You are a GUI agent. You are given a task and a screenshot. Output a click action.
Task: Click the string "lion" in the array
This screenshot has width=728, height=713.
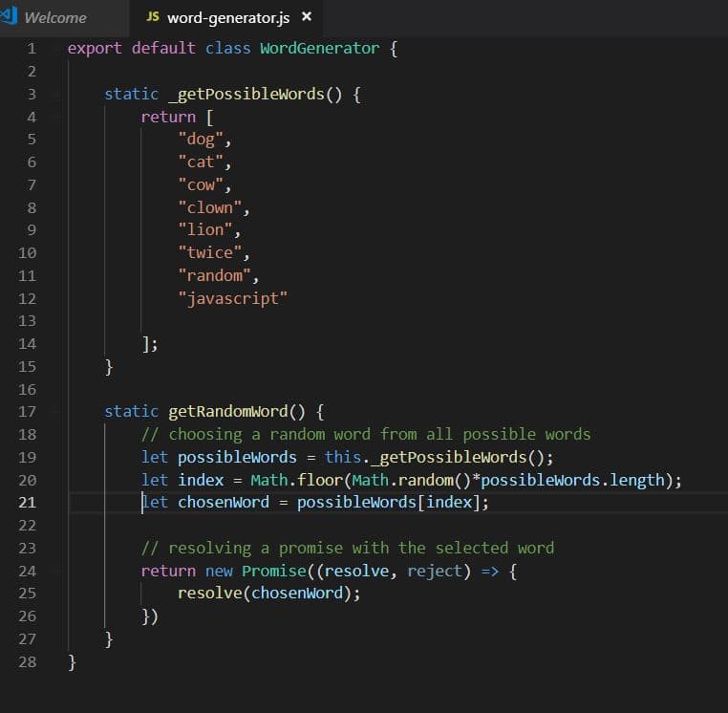point(205,230)
